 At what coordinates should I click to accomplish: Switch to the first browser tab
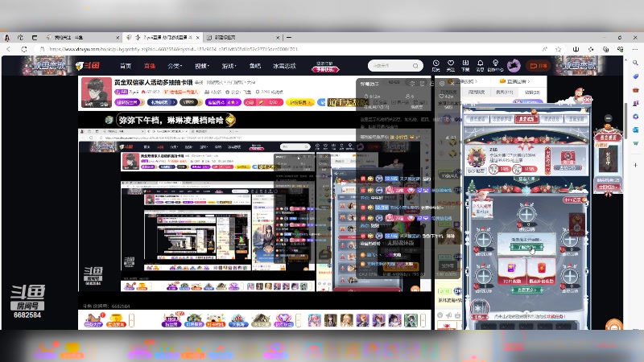pos(82,37)
